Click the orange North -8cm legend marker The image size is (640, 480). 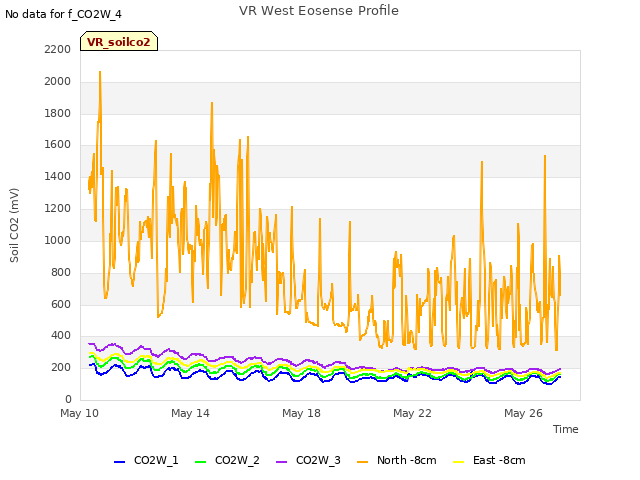click(362, 462)
